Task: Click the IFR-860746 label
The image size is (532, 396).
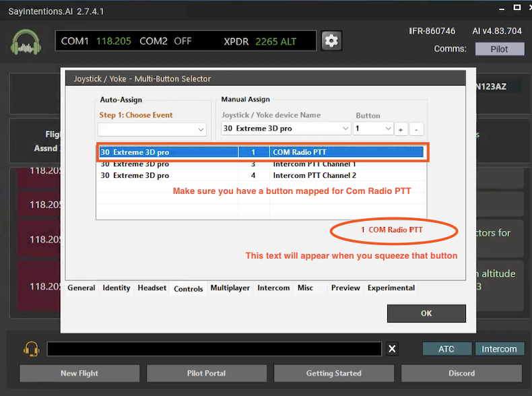Action: (432, 31)
